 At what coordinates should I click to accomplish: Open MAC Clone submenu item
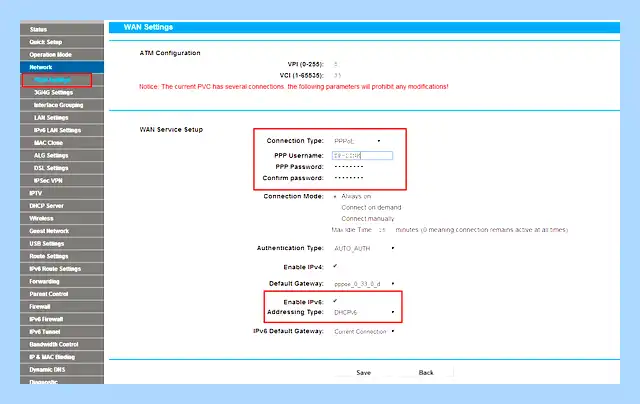pyautogui.click(x=62, y=143)
